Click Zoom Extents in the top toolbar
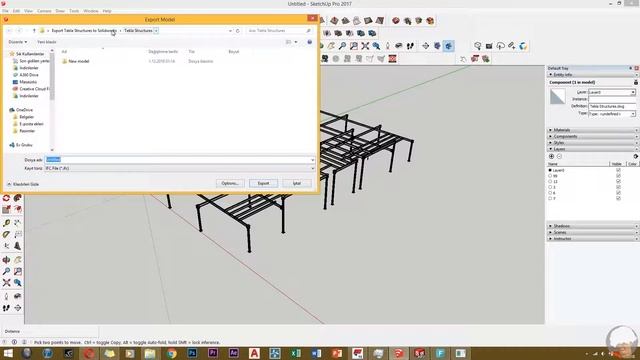 point(365,46)
